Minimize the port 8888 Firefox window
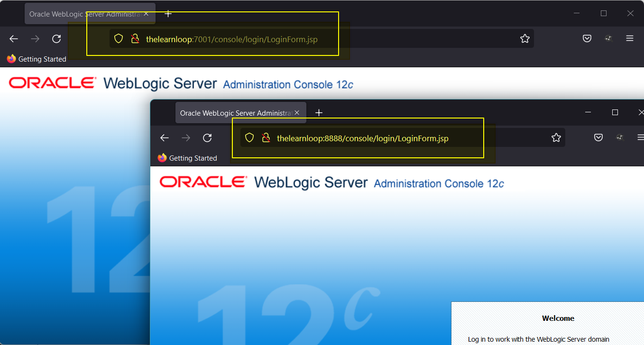644x345 pixels. [589, 112]
